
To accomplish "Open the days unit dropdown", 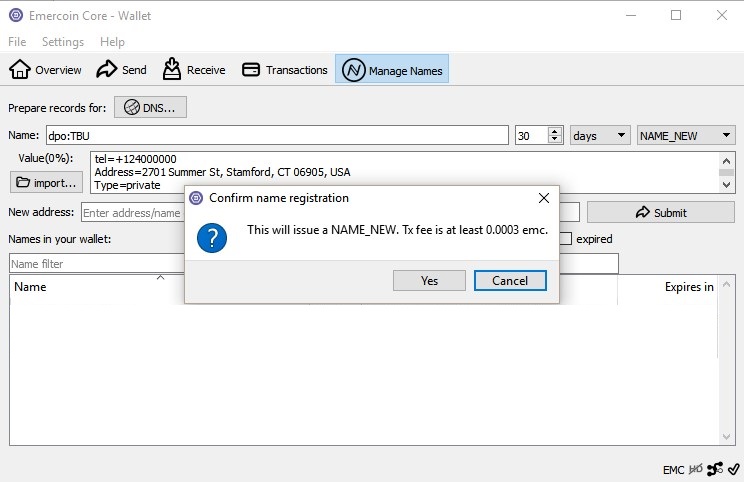I will (600, 136).
